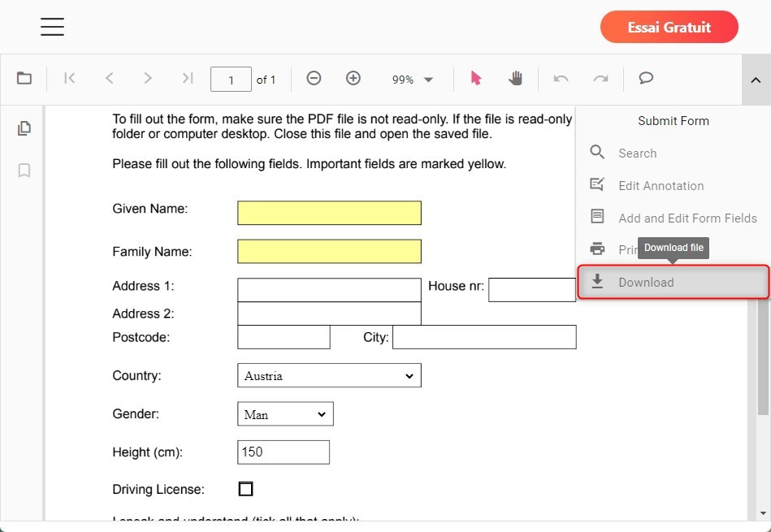Select the hand pan tool
Image resolution: width=771 pixels, height=532 pixels.
[516, 78]
